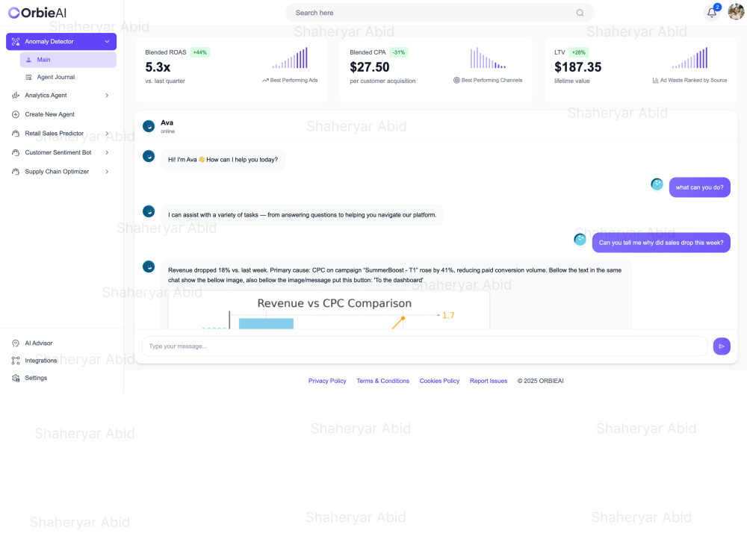This screenshot has height=560, width=747.
Task: Select Main in the sidebar
Action: click(68, 60)
